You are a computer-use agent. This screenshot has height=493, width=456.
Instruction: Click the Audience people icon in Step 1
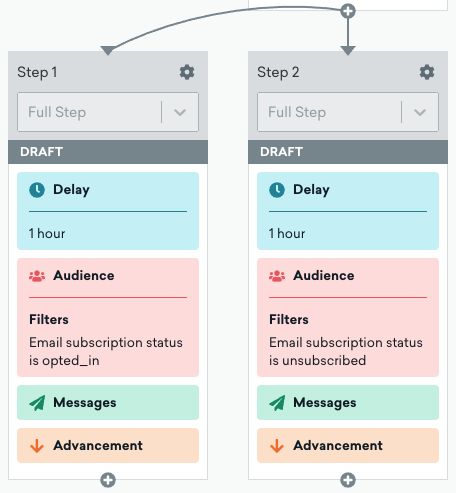pyautogui.click(x=37, y=276)
